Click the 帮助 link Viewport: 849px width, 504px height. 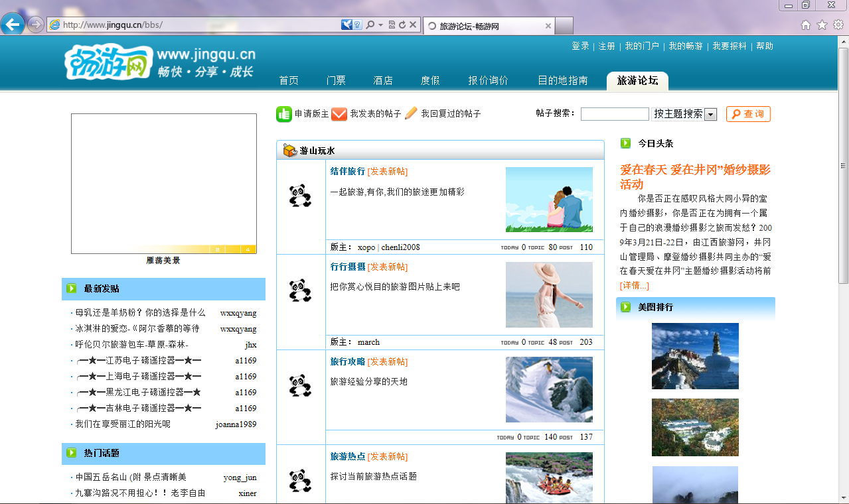point(765,46)
